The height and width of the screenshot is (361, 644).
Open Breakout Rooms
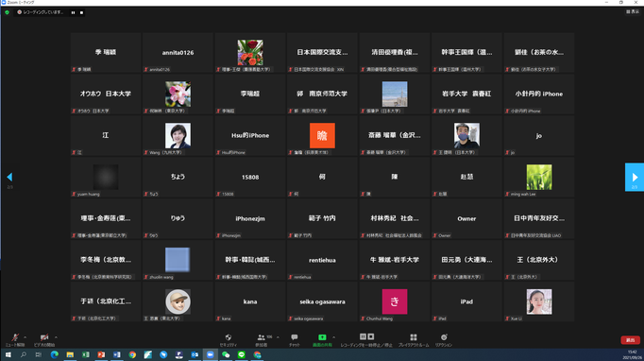coord(414,339)
